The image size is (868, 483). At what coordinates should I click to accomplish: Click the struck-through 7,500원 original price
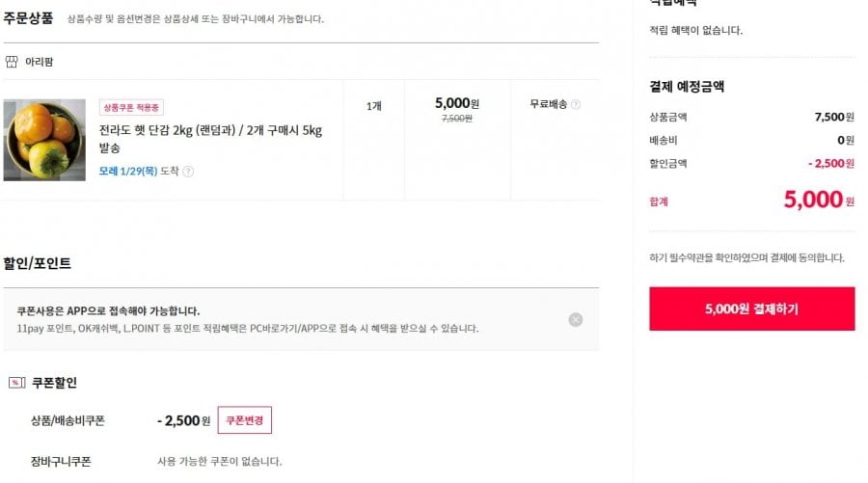click(x=456, y=119)
